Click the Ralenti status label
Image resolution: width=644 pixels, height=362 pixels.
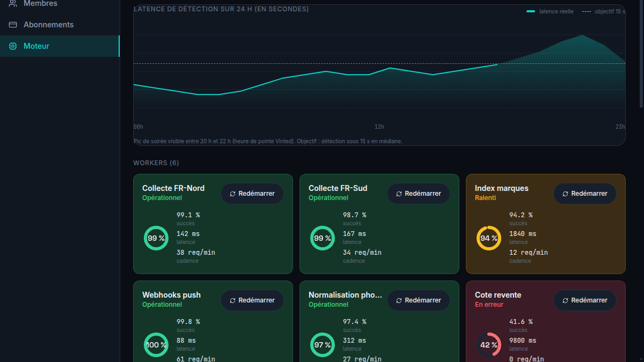click(x=485, y=197)
